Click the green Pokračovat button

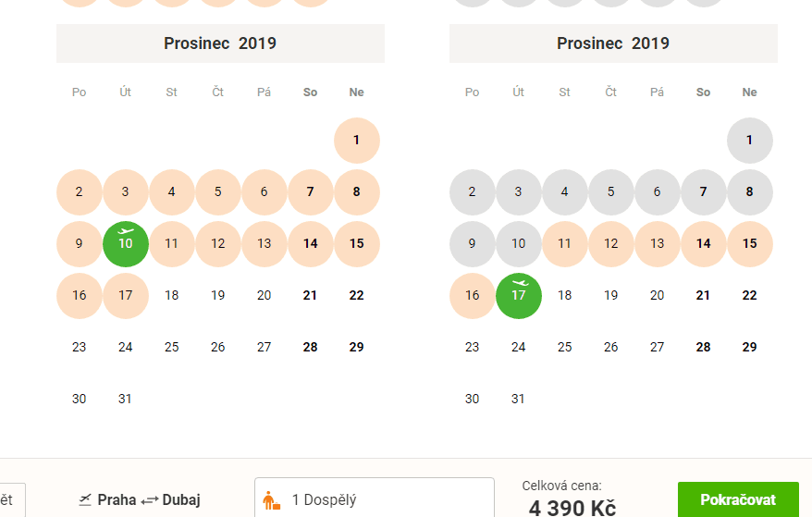tap(738, 499)
